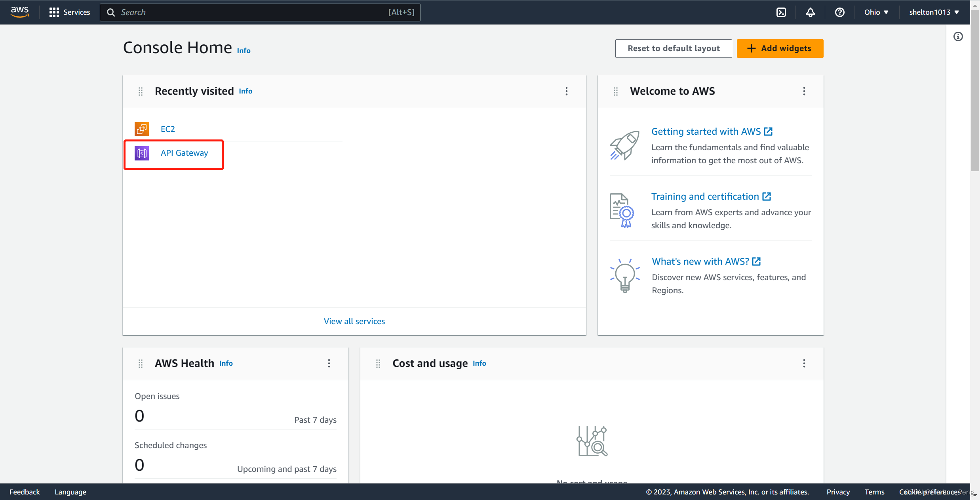Open the Recently visited widget options menu
This screenshot has width=980, height=500.
pyautogui.click(x=567, y=92)
